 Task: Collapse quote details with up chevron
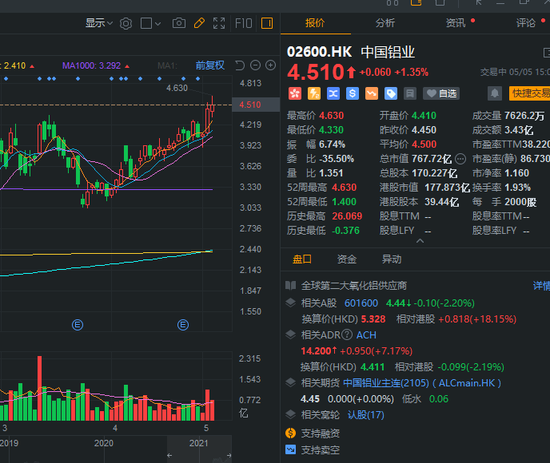point(420,241)
